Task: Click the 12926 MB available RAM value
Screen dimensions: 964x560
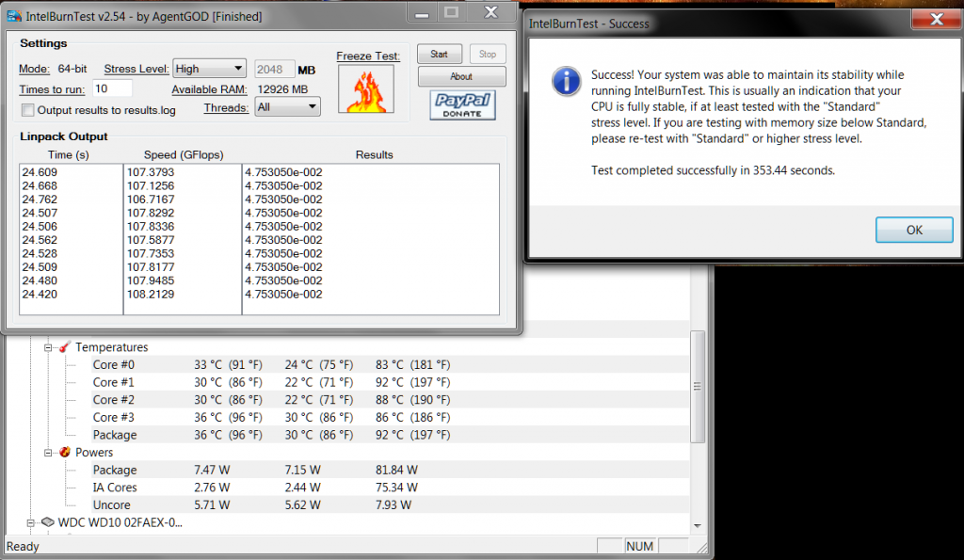Action: [282, 89]
